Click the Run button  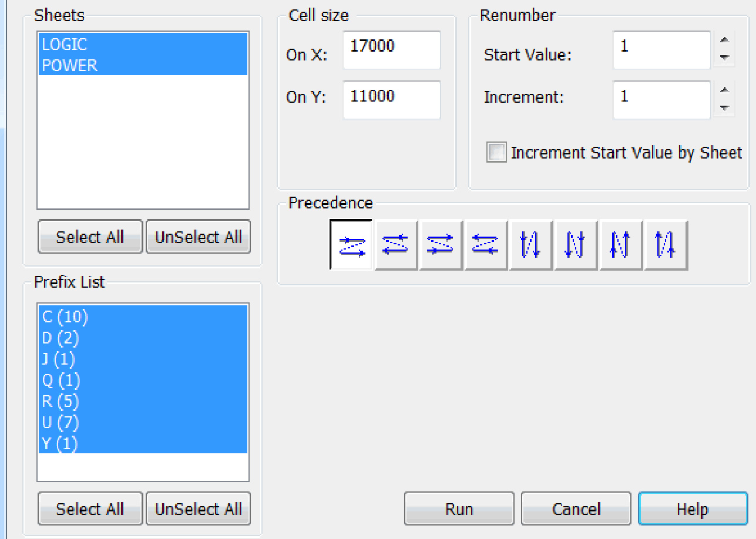click(x=459, y=508)
